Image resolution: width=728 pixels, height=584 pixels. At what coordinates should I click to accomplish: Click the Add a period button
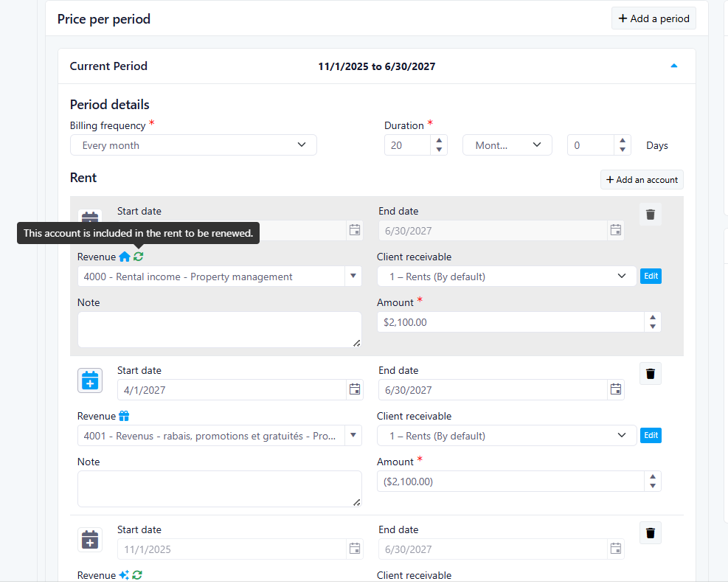point(654,18)
